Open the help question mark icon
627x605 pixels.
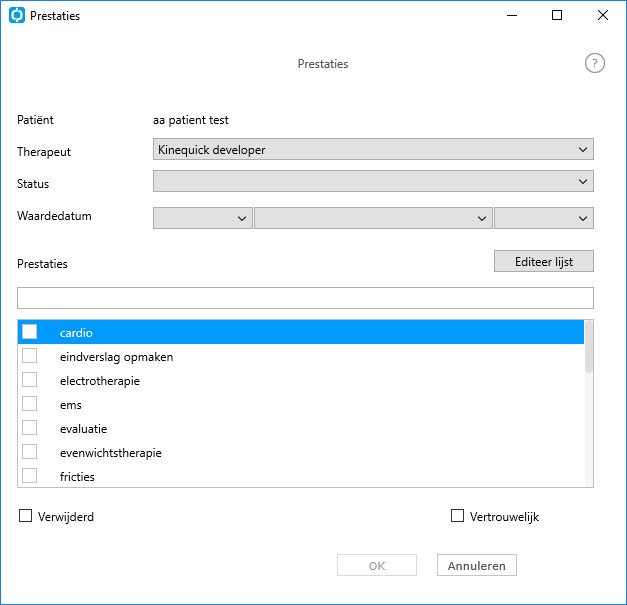point(595,63)
